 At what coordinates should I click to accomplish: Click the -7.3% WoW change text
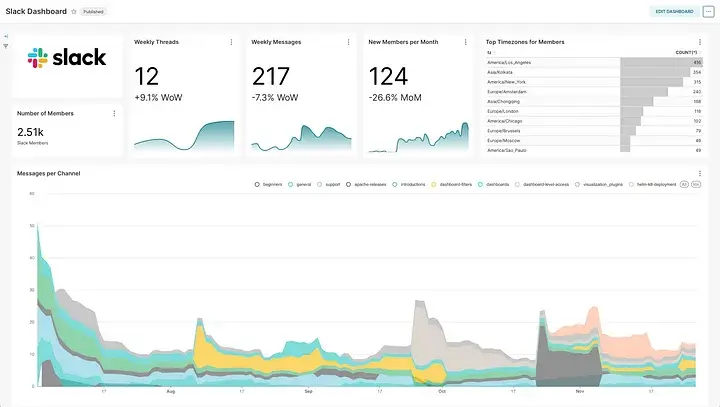tap(275, 98)
